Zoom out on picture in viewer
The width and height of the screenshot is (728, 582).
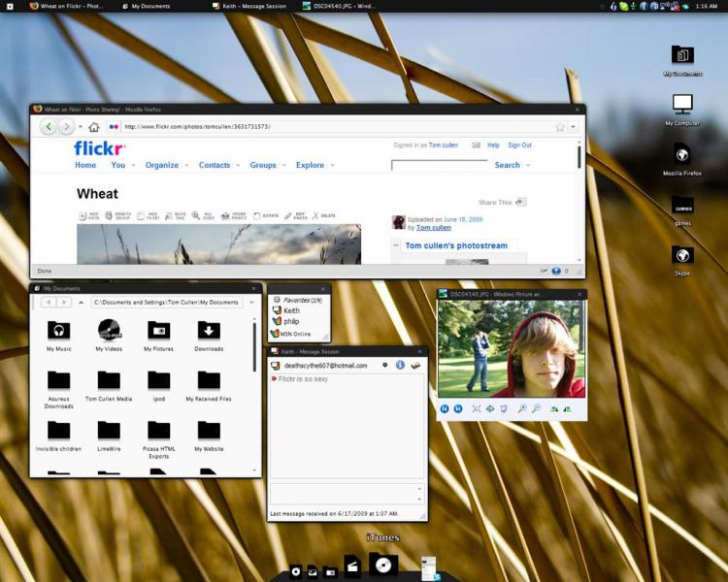click(536, 409)
